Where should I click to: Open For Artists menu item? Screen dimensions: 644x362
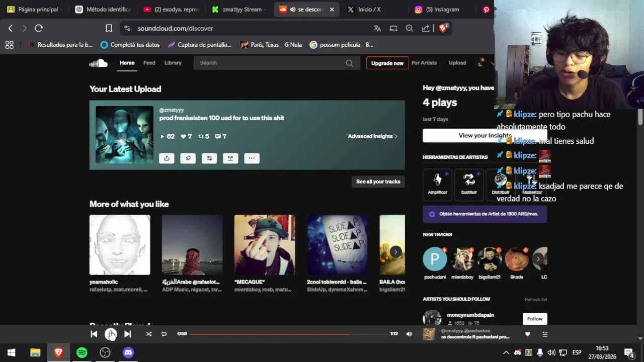tap(424, 63)
